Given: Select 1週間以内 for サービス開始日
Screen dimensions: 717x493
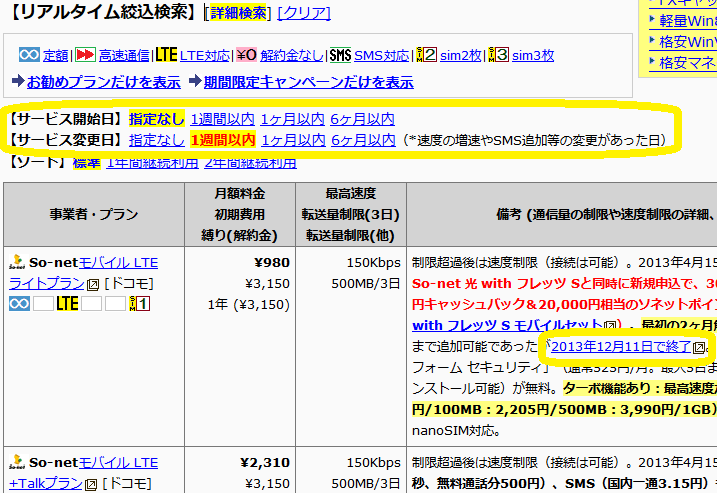Looking at the screenshot, I should pos(222,119).
